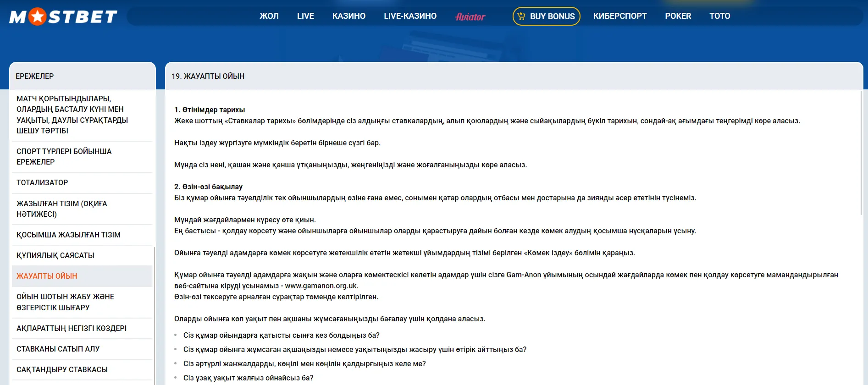Open ОЙЫН ШОТЫН ЖАБУ ЖӘНЕ ӨЗГЕРІСТІК ШЫҒАРУ
The width and height of the screenshot is (868, 385).
pyautogui.click(x=65, y=302)
